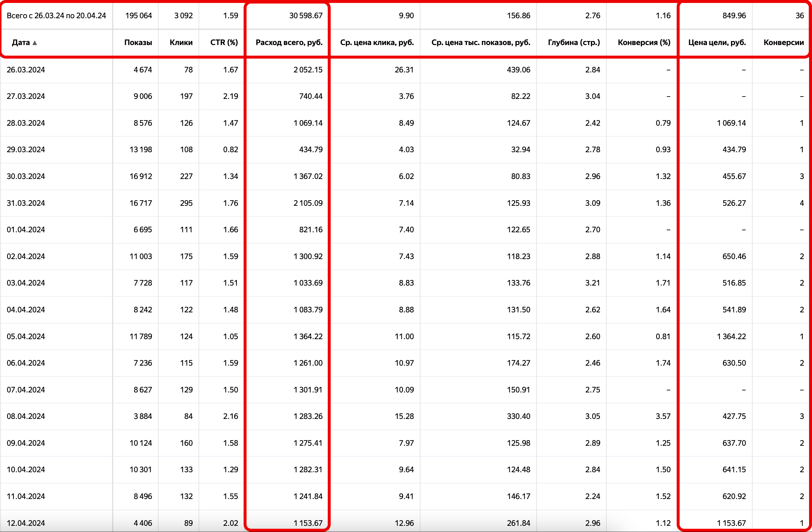Click the 08.04.2024 row date
Screen dimensions: 812x532
(26, 416)
